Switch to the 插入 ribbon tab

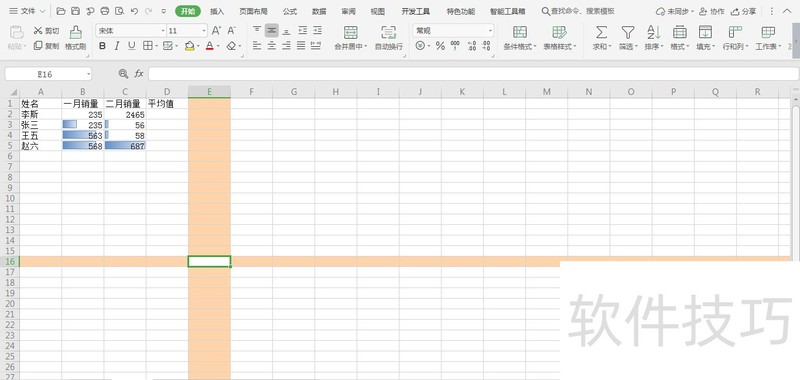coord(217,11)
